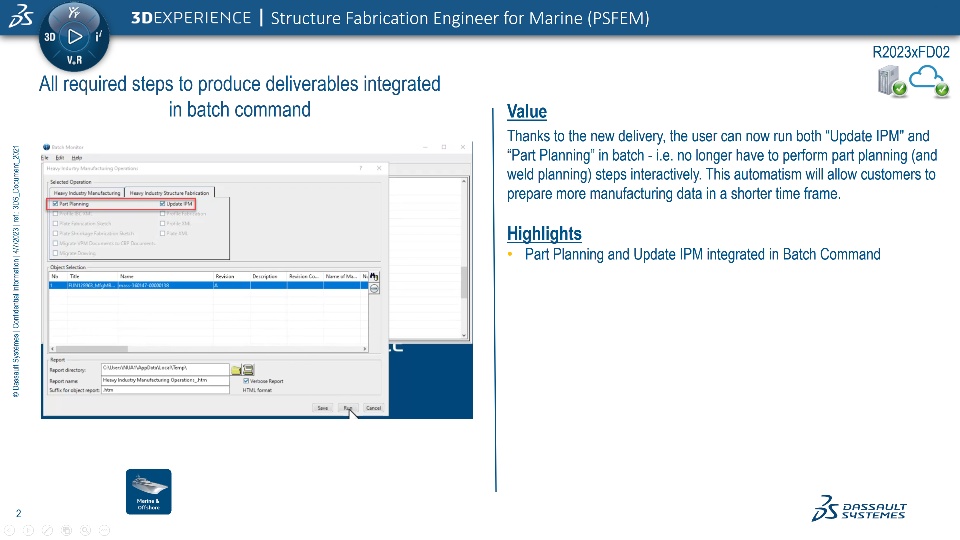Viewport: 960px width, 540px height.
Task: Click the Report directory input field
Action: [x=165, y=368]
